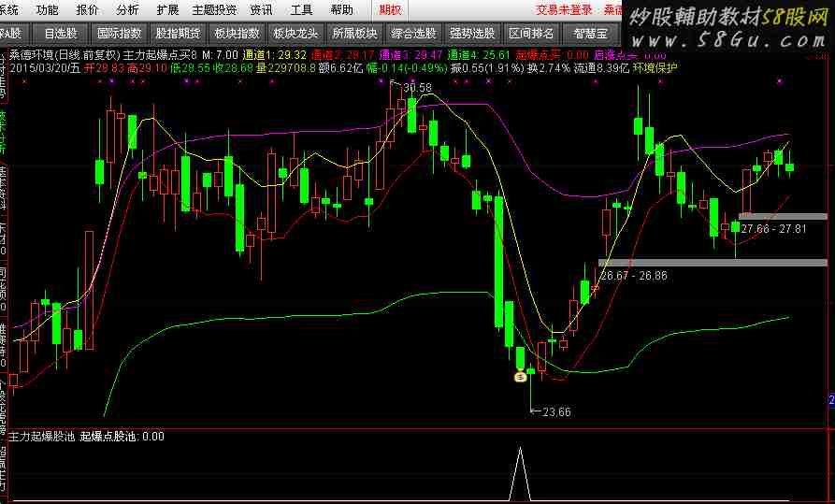Select the 区间排名 toolbar button
This screenshot has width=835, height=504.
pyautogui.click(x=531, y=33)
